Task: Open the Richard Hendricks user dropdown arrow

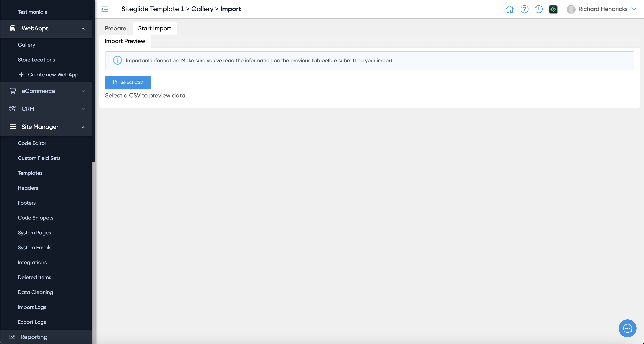Action: pyautogui.click(x=634, y=9)
